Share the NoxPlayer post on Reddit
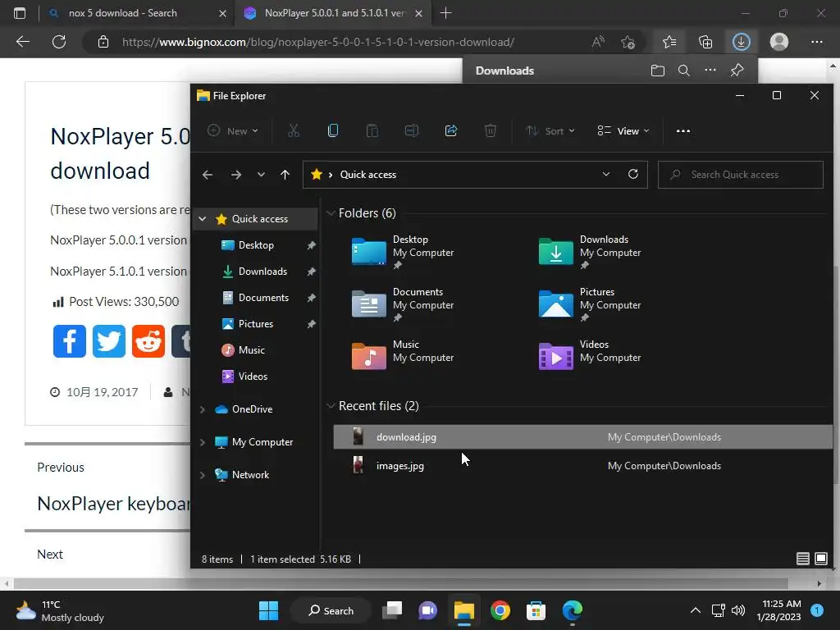This screenshot has height=630, width=840. [148, 340]
